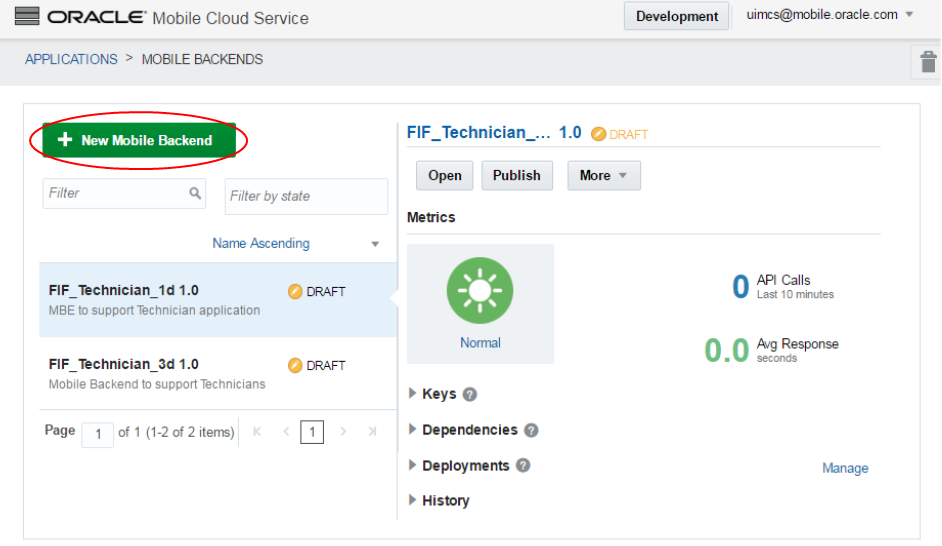The image size is (942, 546).
Task: Click New Mobile Backend button
Action: (139, 140)
